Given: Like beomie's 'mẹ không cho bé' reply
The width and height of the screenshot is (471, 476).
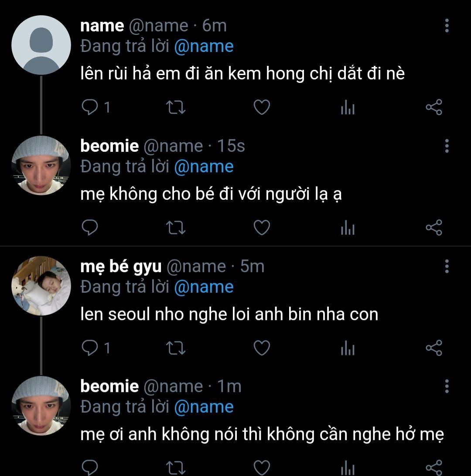Looking at the screenshot, I should click(x=262, y=227).
